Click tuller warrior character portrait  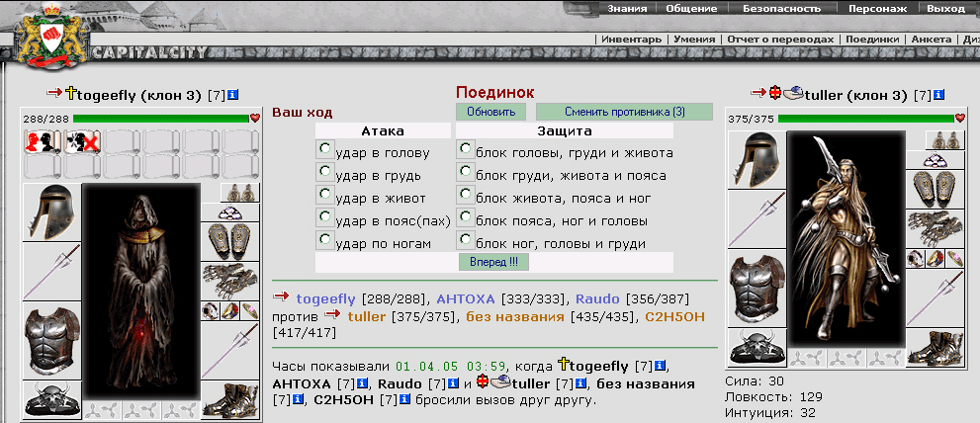[846, 238]
